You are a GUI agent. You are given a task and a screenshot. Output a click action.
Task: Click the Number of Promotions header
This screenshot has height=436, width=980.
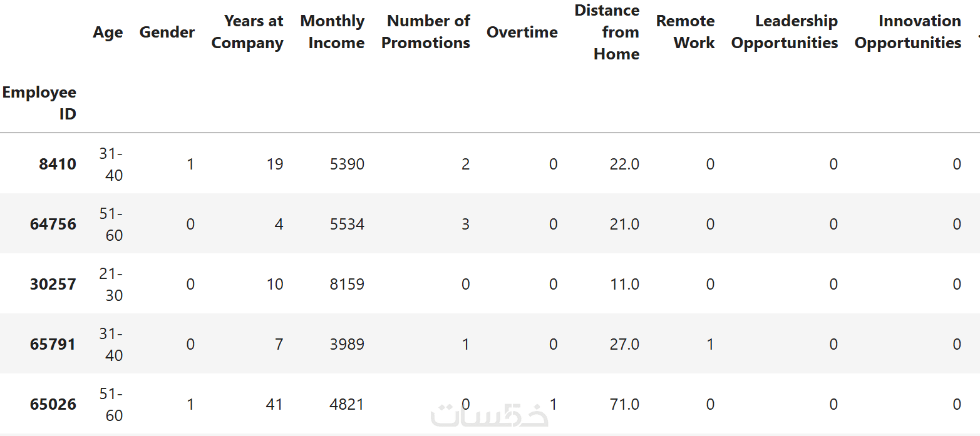426,32
